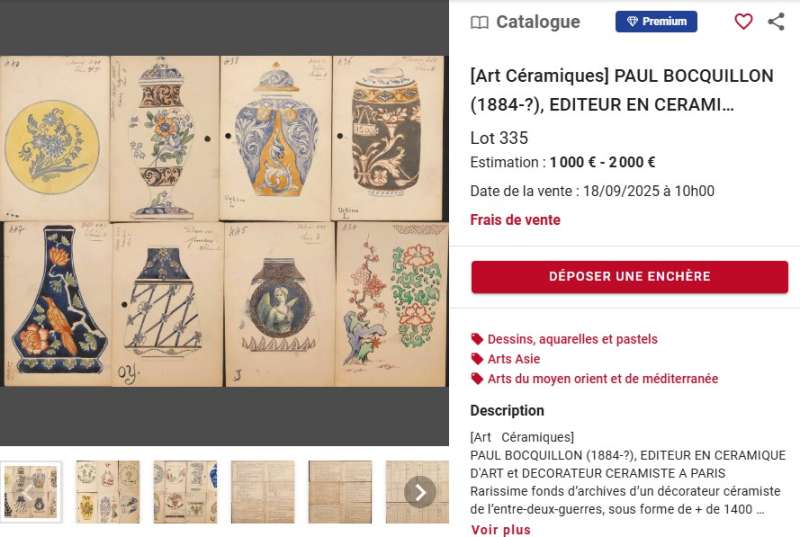Open the Frais de vente details

click(515, 220)
